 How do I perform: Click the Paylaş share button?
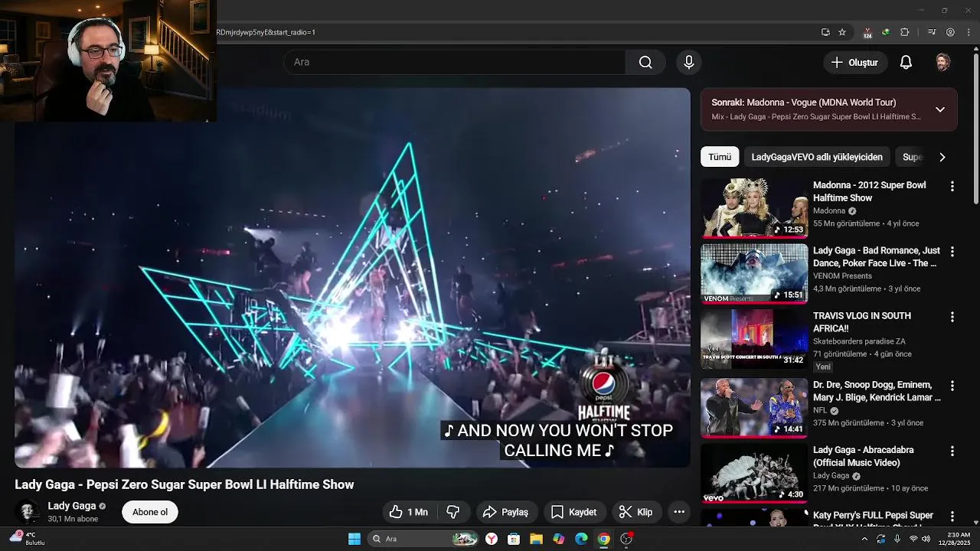(507, 512)
